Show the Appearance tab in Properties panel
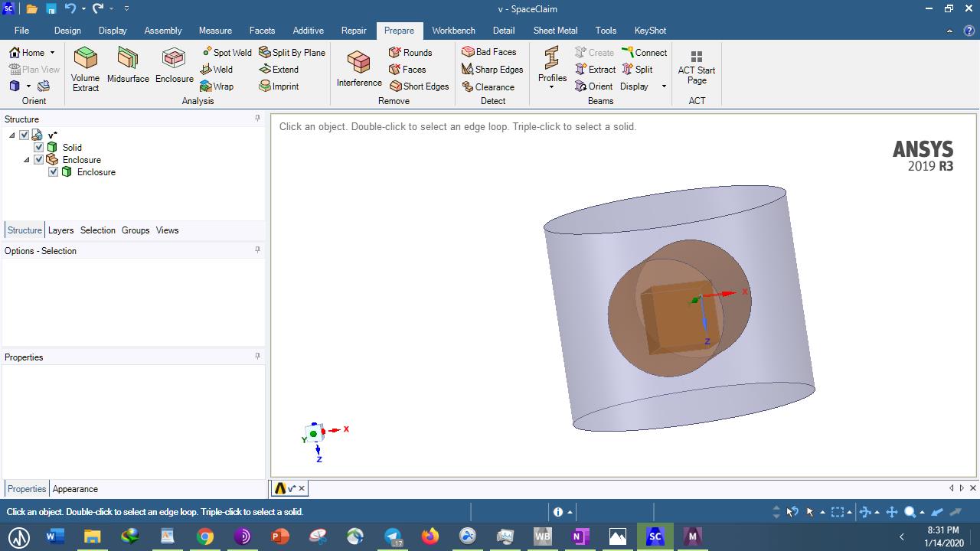Image resolution: width=980 pixels, height=551 pixels. pyautogui.click(x=75, y=489)
